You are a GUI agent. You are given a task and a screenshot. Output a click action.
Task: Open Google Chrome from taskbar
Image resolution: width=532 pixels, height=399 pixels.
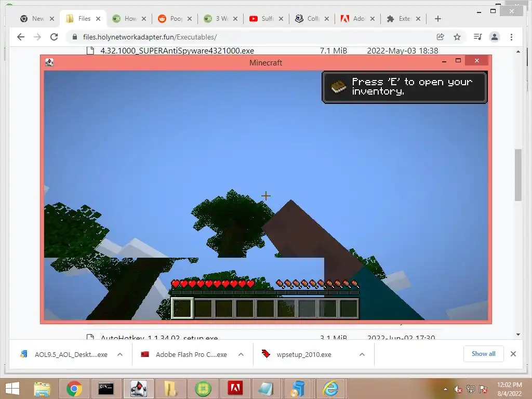pos(74,389)
